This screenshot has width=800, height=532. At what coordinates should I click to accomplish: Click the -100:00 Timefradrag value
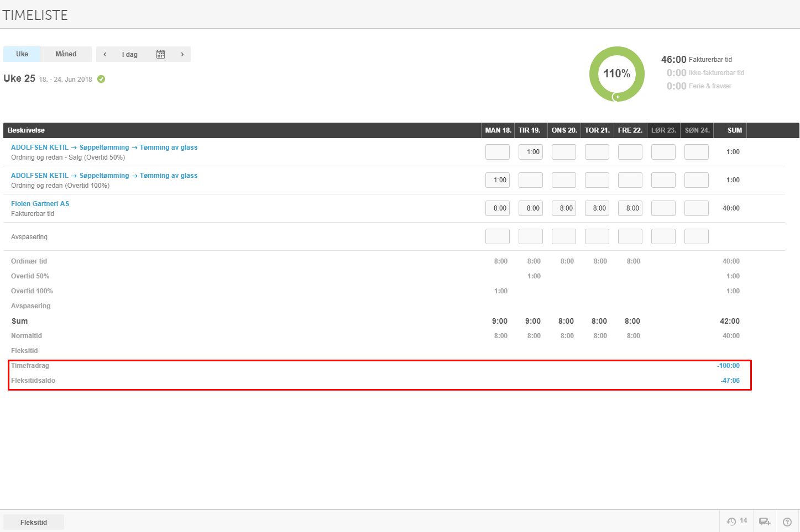coord(728,366)
